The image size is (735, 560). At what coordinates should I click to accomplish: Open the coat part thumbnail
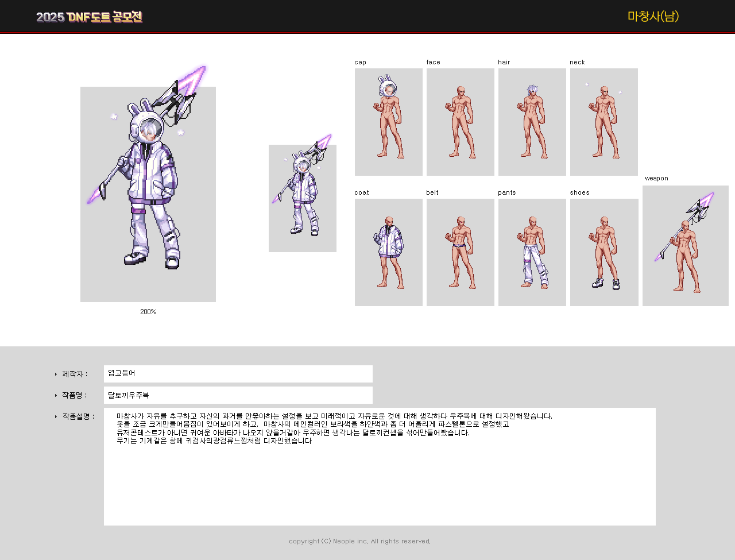pos(389,252)
